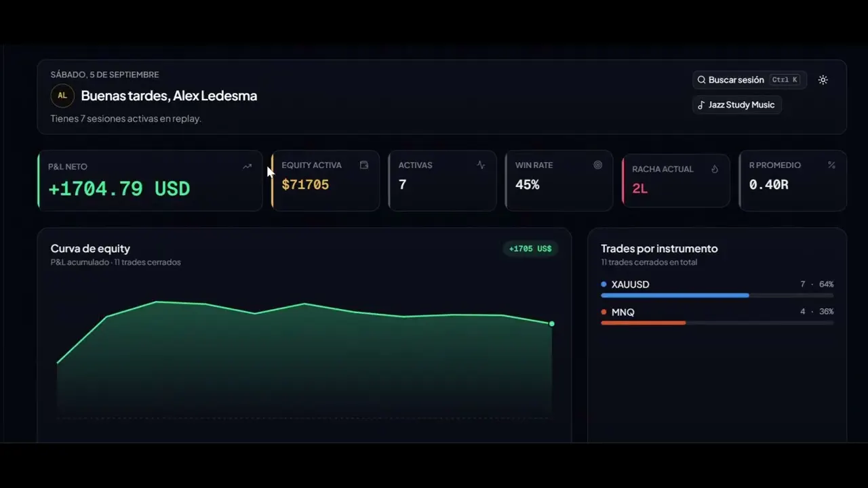This screenshot has width=868, height=488.
Task: Open the Buscar sesión search box
Action: [x=749, y=80]
